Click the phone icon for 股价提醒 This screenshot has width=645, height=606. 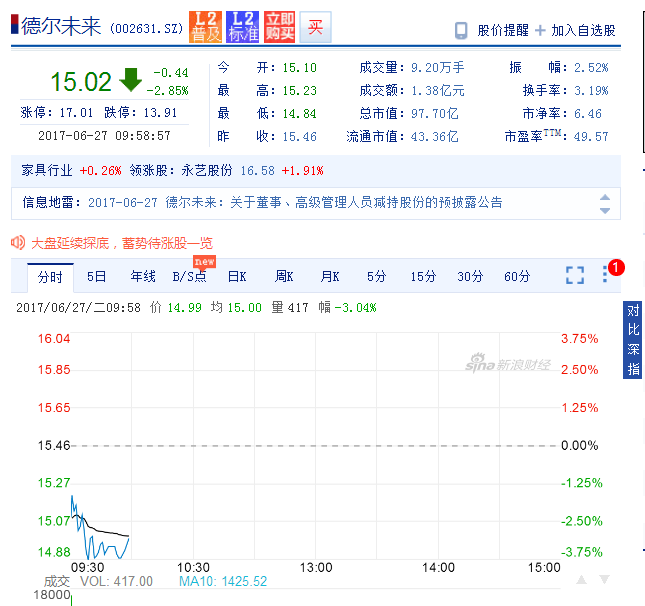[461, 30]
